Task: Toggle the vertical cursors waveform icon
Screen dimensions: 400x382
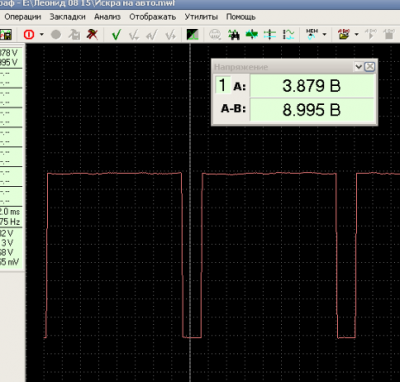Action: (x=288, y=34)
